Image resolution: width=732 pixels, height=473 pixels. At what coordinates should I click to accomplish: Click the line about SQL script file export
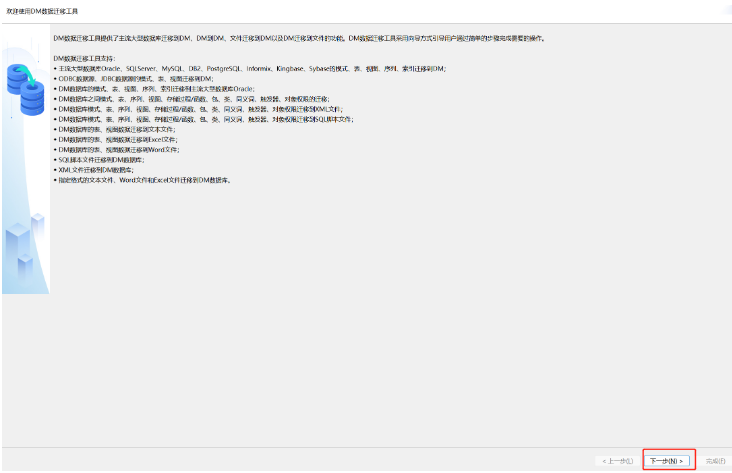(x=204, y=120)
